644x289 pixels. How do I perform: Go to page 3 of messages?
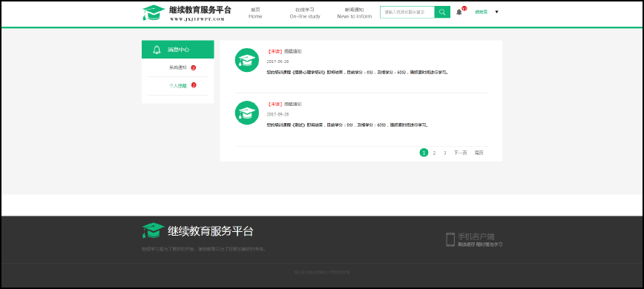[x=445, y=153]
